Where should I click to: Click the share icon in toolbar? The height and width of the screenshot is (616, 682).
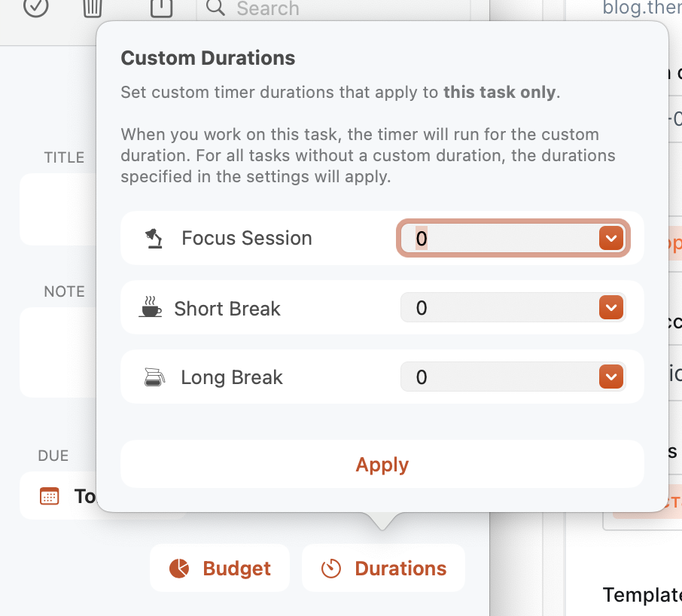click(161, 8)
